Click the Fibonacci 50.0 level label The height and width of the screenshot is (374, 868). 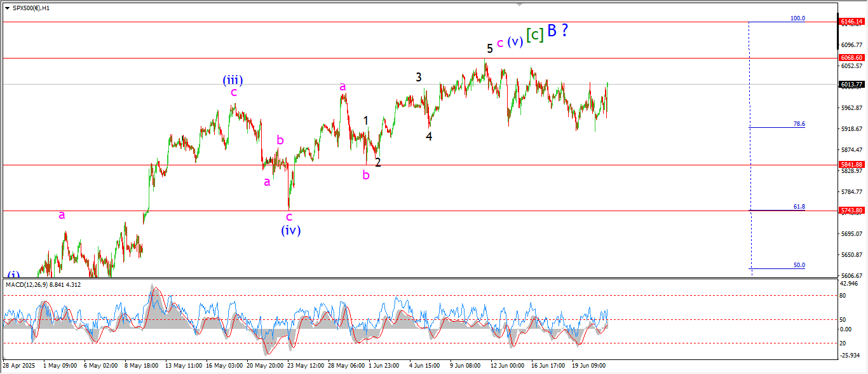click(x=799, y=265)
